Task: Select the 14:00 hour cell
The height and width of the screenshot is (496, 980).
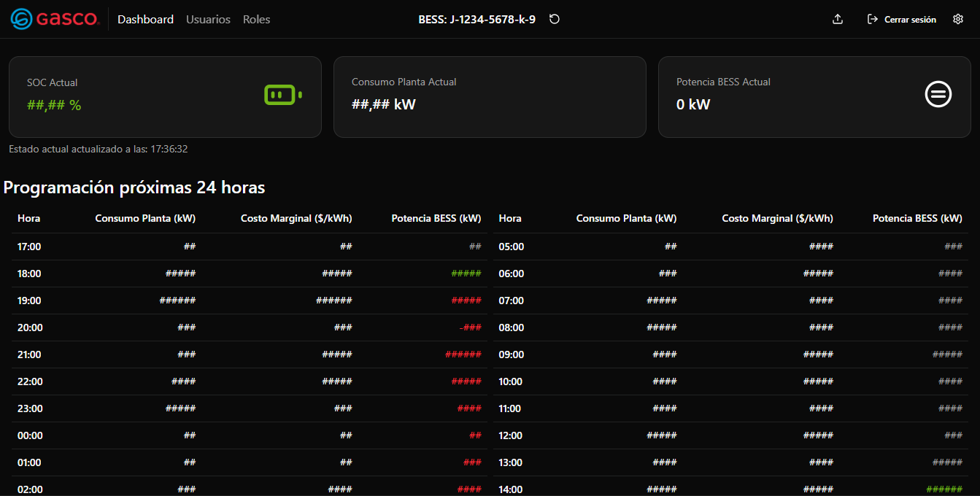Action: point(511,489)
